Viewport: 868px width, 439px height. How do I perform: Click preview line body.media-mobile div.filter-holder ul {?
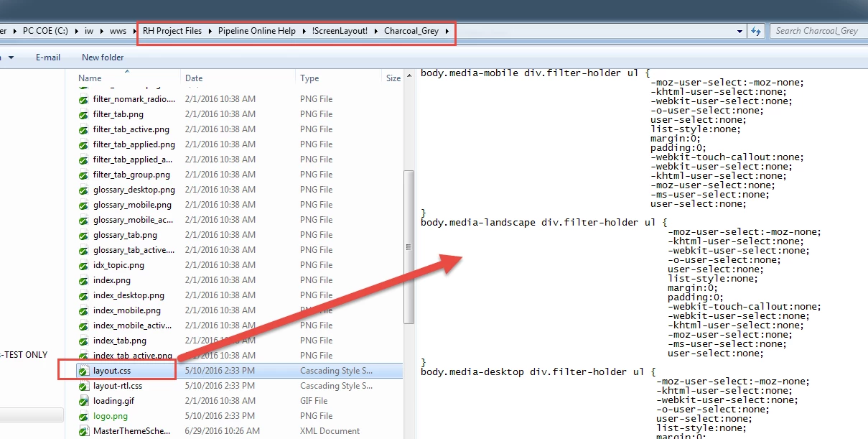(536, 73)
